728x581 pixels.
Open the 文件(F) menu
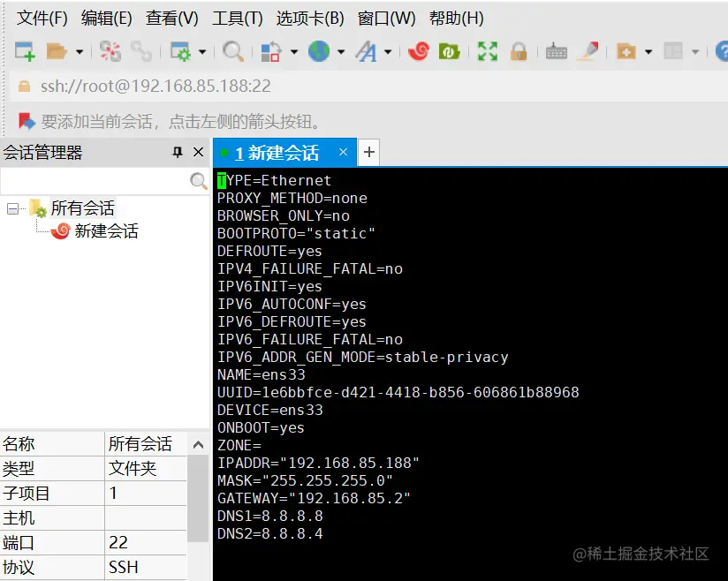42,18
